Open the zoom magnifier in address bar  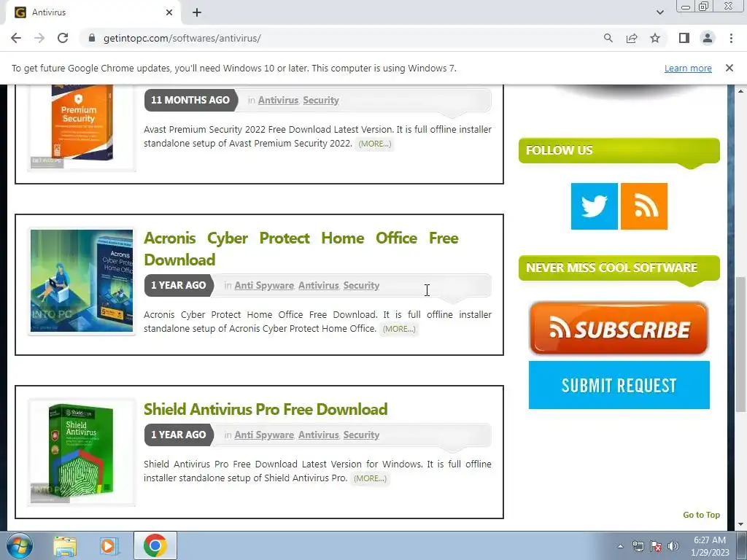point(608,38)
